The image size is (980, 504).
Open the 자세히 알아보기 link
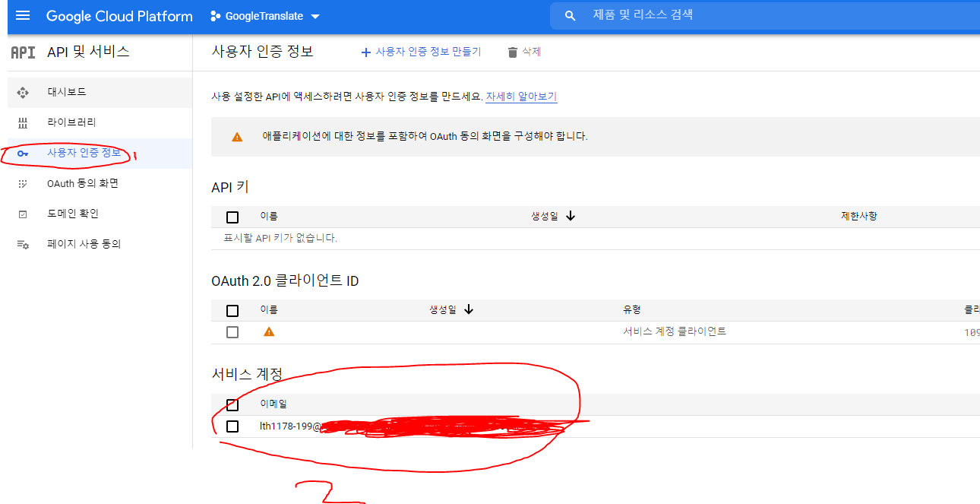521,97
